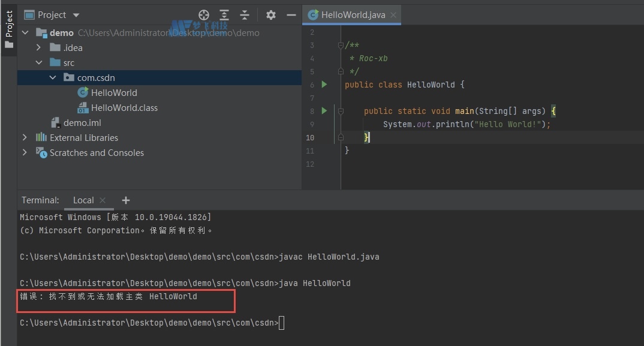Open Project panel settings gear
644x346 pixels.
[x=271, y=15]
